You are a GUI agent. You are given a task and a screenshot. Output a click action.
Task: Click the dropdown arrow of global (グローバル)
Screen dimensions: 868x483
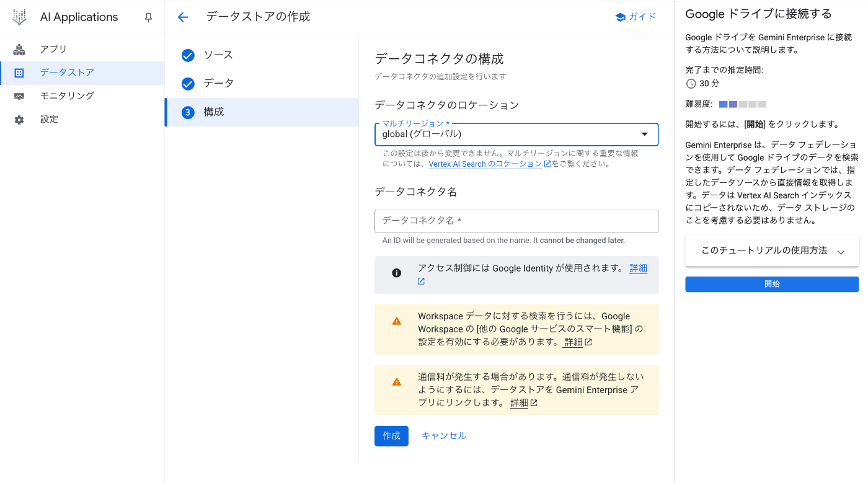(x=645, y=135)
